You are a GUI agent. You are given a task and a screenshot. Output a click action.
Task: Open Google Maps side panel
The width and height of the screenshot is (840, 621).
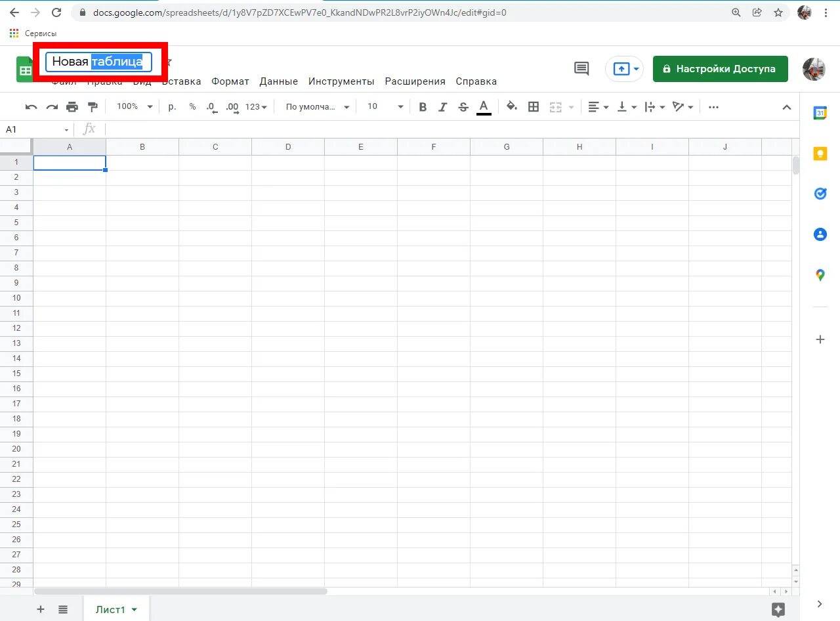point(820,275)
